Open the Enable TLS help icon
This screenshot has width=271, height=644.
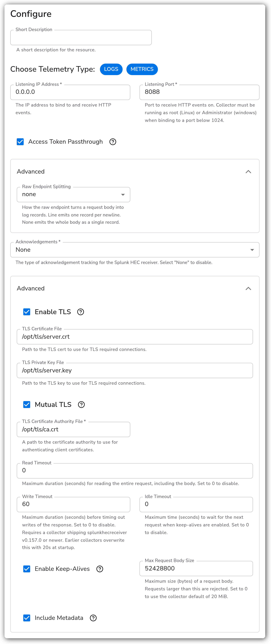point(81,312)
